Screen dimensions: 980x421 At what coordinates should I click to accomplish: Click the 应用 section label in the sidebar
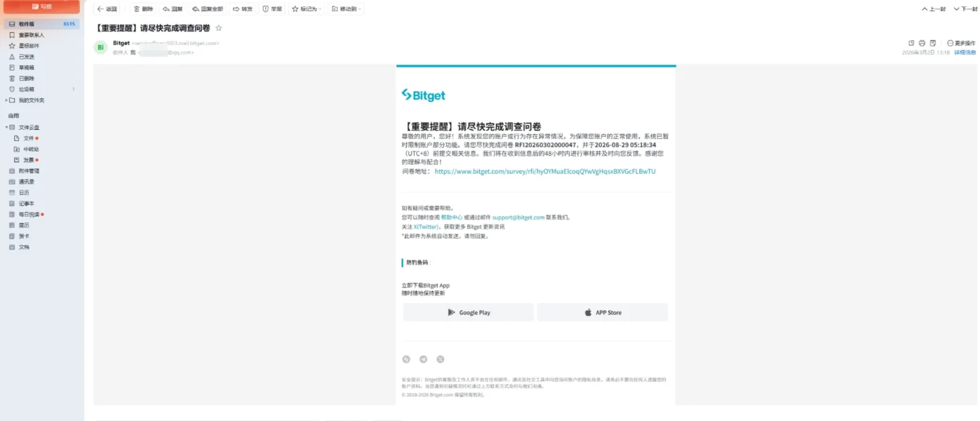click(x=13, y=116)
